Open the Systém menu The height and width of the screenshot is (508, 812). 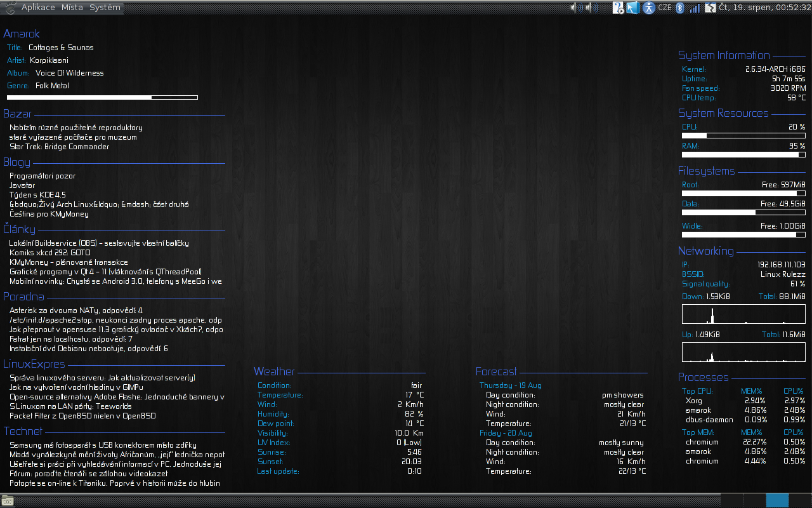pyautogui.click(x=105, y=8)
